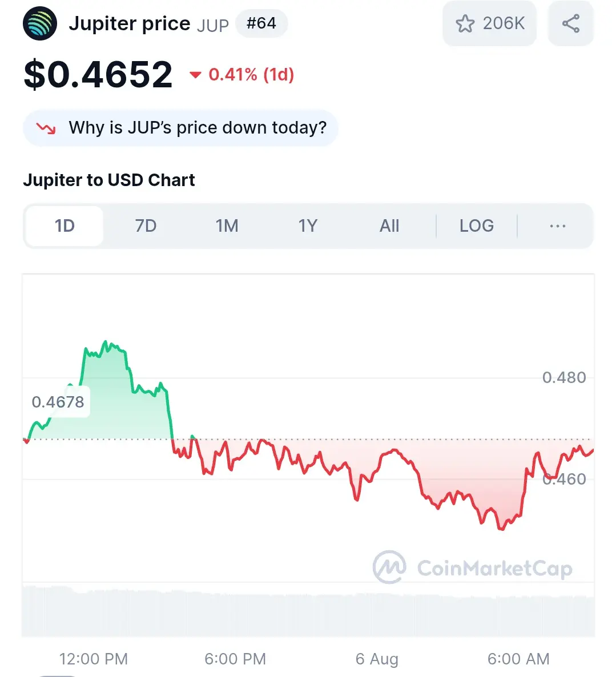616x677 pixels.
Task: Toggle LOG scale on chart
Action: [477, 226]
